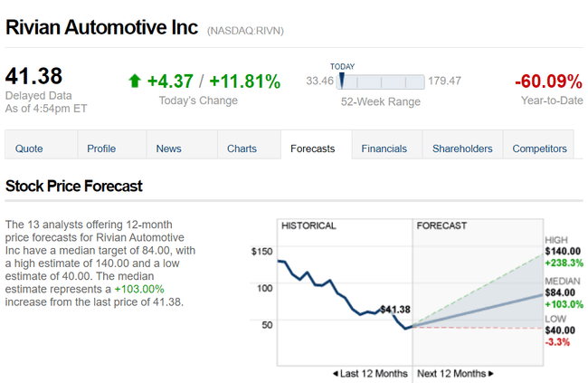Open the Quote tab
This screenshot has width=588, height=383.
[x=29, y=148]
